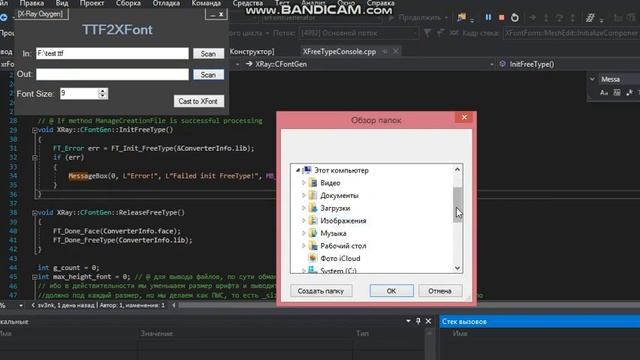
Task: Open the Проект menu
Action: [92, 3]
